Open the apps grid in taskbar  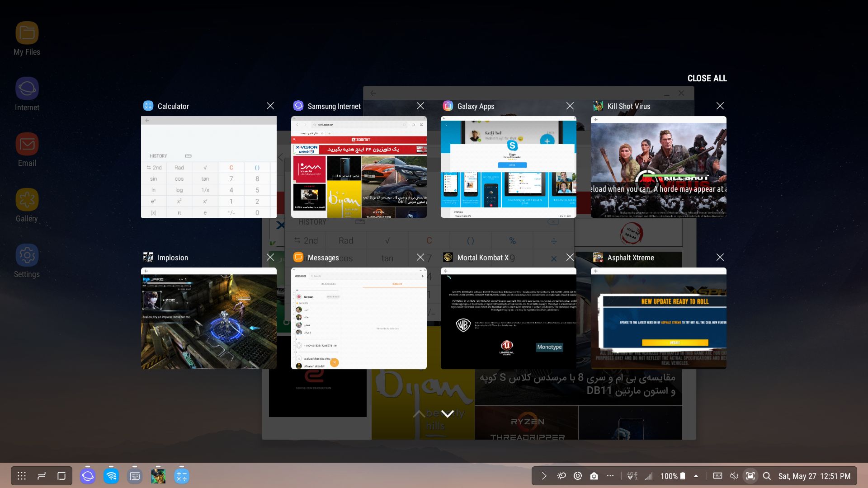[x=22, y=476]
